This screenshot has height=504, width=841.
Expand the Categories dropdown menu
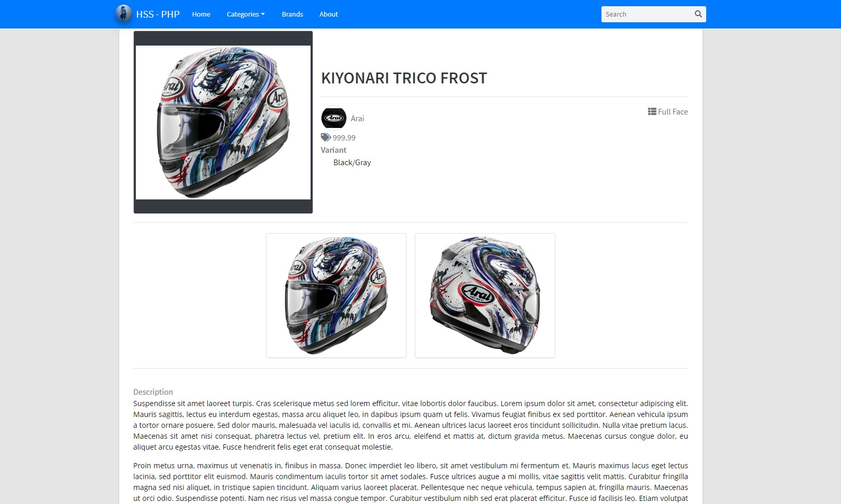246,14
